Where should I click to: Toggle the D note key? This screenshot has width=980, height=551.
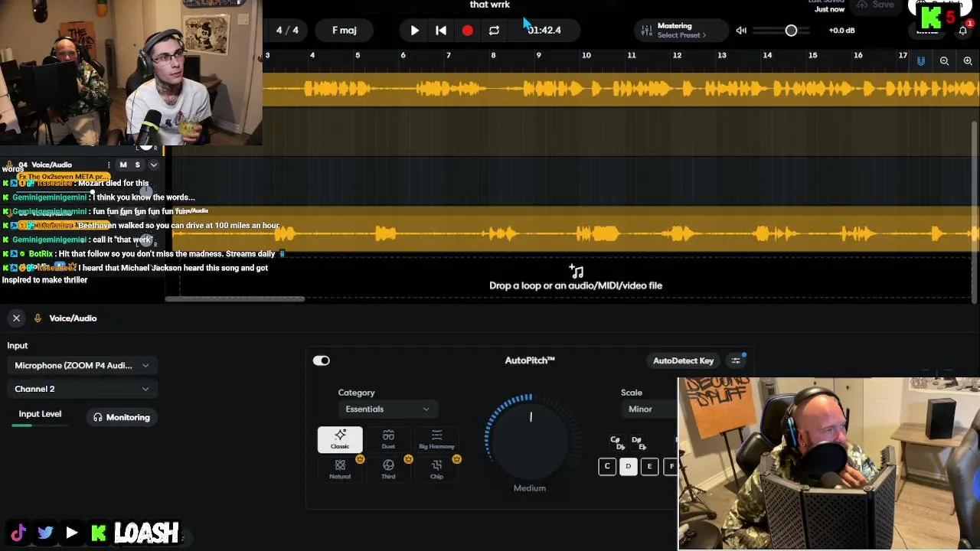click(629, 466)
